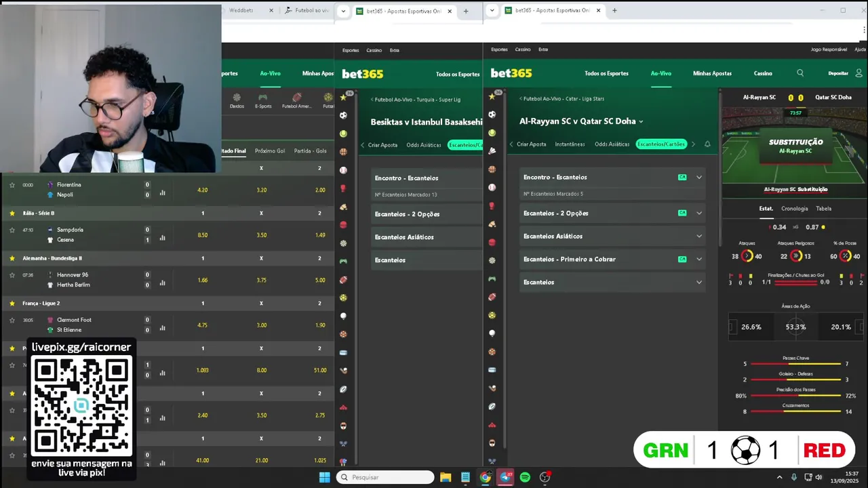Expand Encontro - Escanteios chevron in Al-Rayyan window

click(x=699, y=178)
